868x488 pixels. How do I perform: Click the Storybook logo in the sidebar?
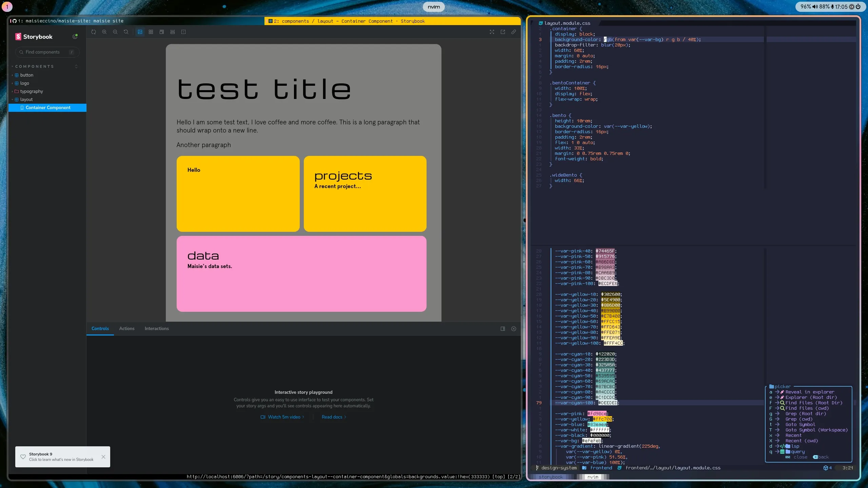tap(34, 37)
